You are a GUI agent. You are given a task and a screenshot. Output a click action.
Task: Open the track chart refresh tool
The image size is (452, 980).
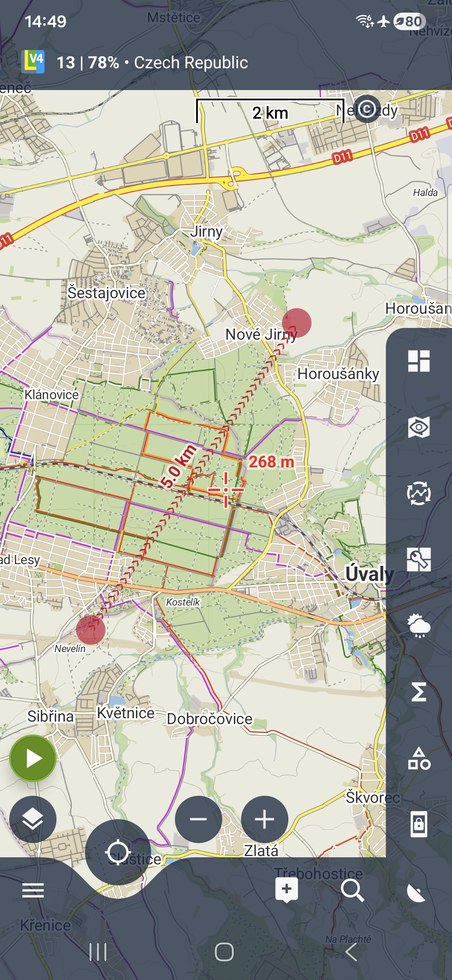pyautogui.click(x=419, y=493)
